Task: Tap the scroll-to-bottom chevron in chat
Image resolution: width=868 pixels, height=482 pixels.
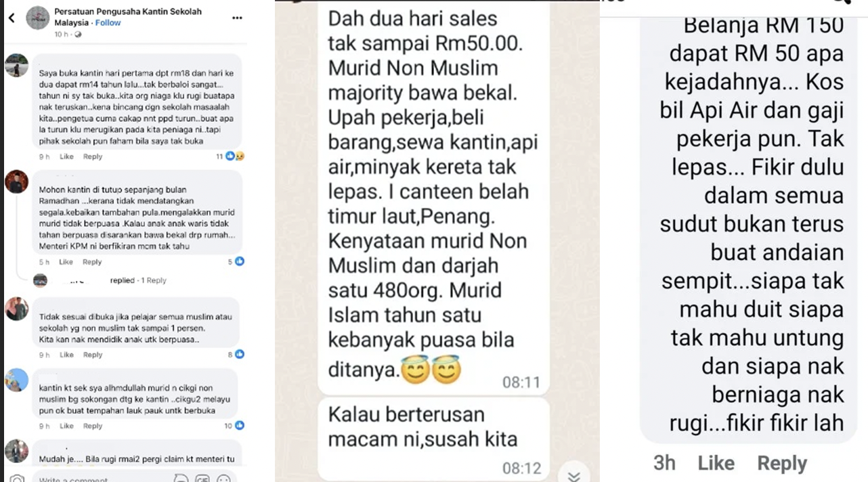Action: click(x=574, y=475)
